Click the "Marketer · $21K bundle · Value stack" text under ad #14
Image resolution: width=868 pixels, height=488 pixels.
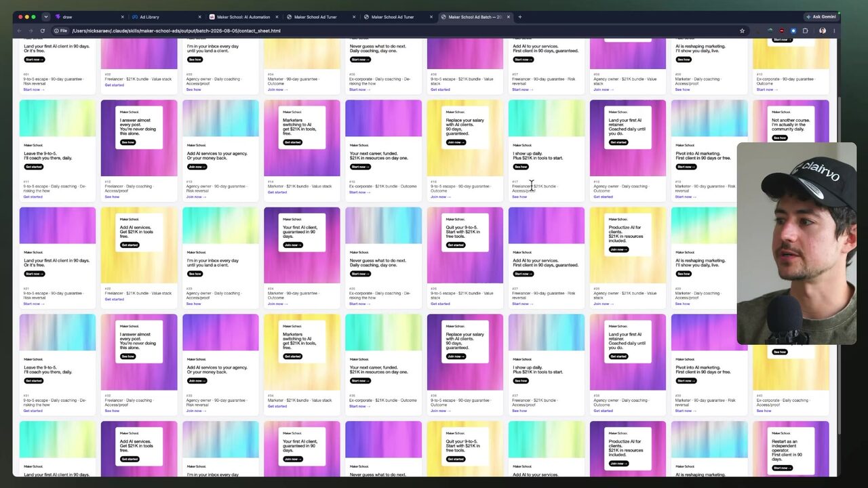(300, 186)
